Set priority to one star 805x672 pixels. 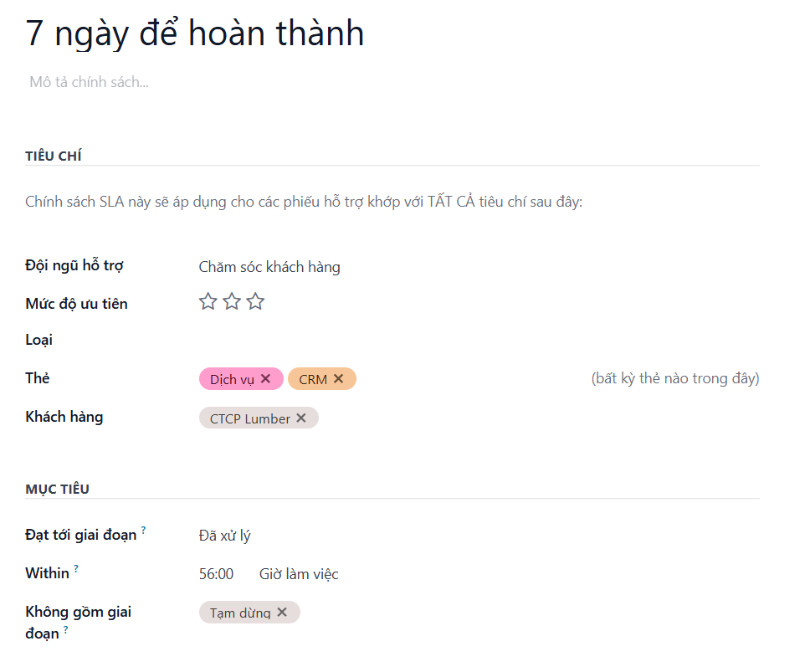coord(208,302)
